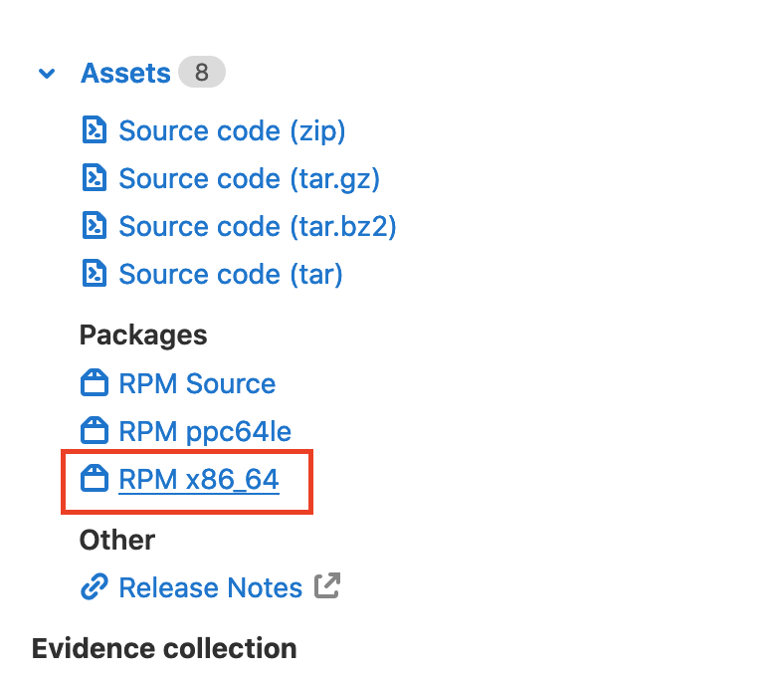This screenshot has width=784, height=677.
Task: Click the Assets heading text
Action: (125, 74)
